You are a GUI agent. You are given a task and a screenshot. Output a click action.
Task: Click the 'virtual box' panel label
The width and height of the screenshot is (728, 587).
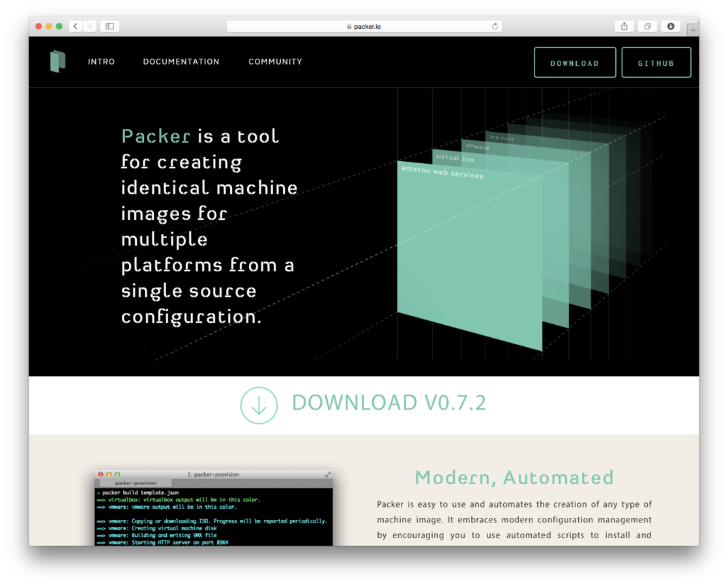(x=455, y=158)
